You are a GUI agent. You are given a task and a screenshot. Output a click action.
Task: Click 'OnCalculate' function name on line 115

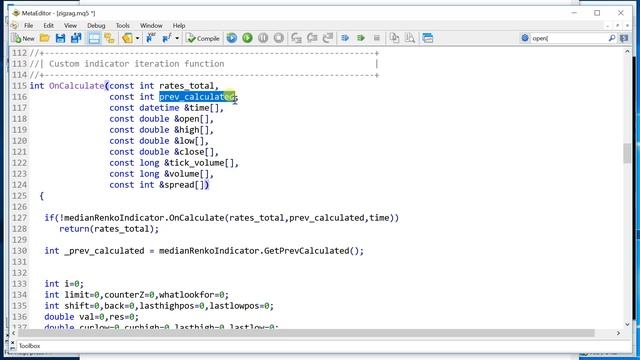tap(76, 86)
